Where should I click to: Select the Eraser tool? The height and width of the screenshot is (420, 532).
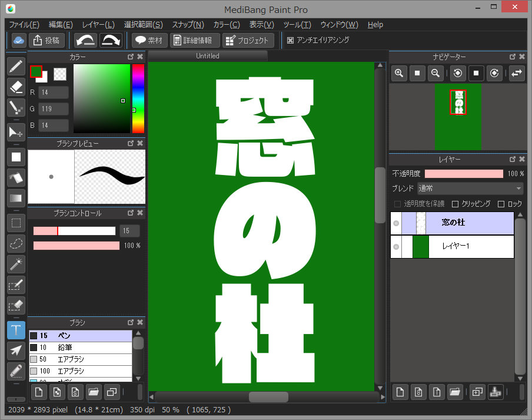(16, 88)
